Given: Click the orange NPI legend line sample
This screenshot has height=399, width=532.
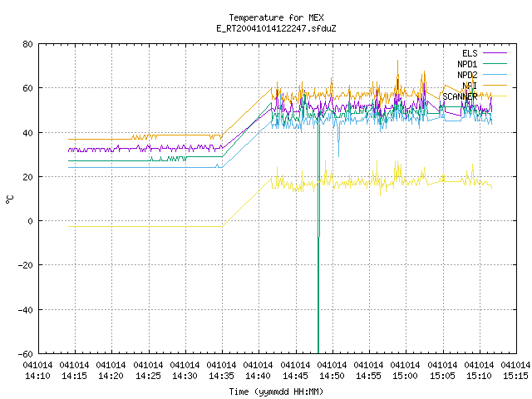Looking at the screenshot, I should coord(495,85).
